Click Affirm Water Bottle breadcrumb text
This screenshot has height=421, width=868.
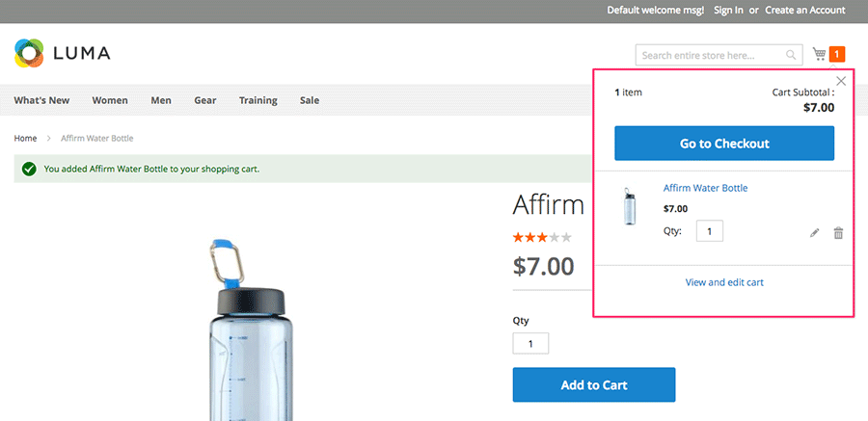coord(96,139)
